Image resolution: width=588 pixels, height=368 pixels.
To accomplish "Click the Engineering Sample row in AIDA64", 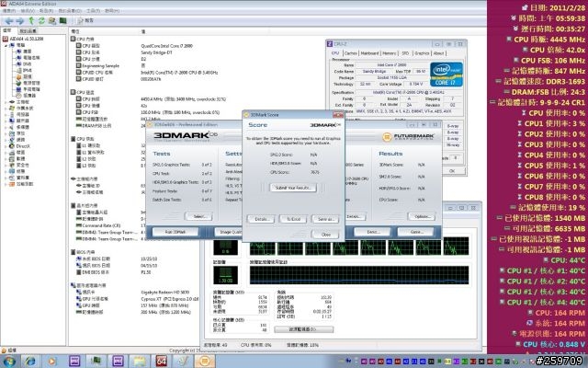I will tap(97, 65).
